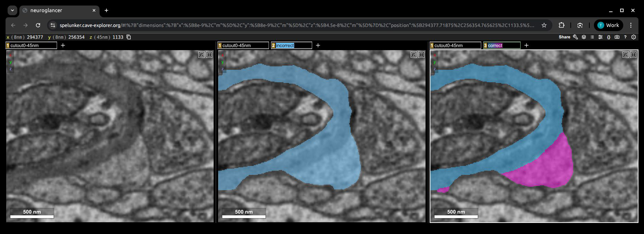This screenshot has height=234, width=644.
Task: Open the layer list panel icon
Action: pos(584,37)
